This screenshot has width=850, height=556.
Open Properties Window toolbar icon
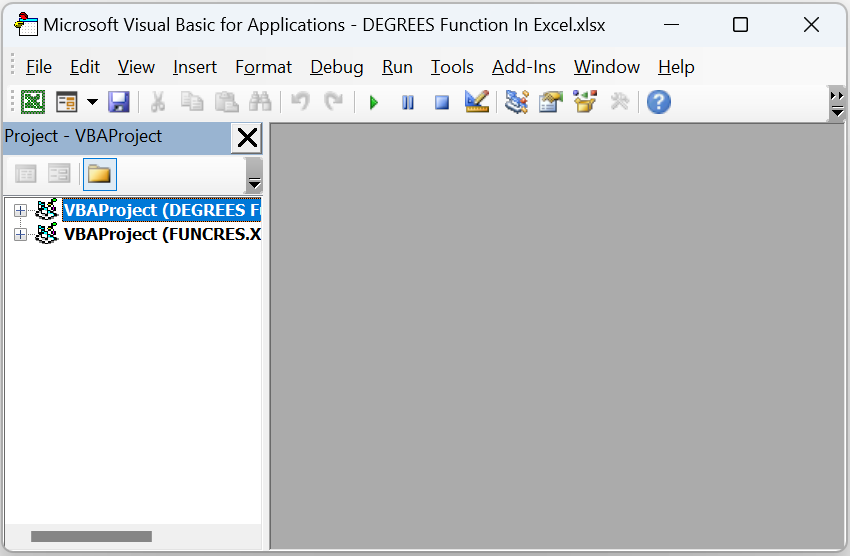click(551, 102)
